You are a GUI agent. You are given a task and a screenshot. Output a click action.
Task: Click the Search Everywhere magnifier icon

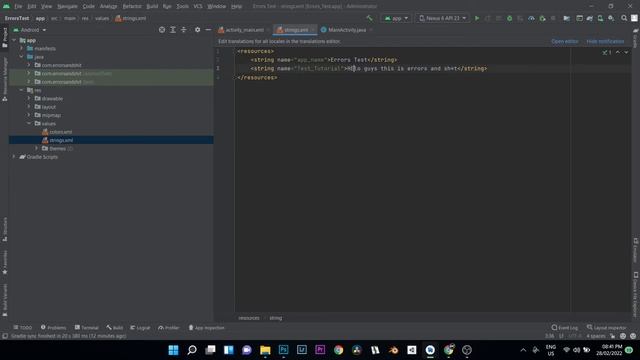point(624,18)
